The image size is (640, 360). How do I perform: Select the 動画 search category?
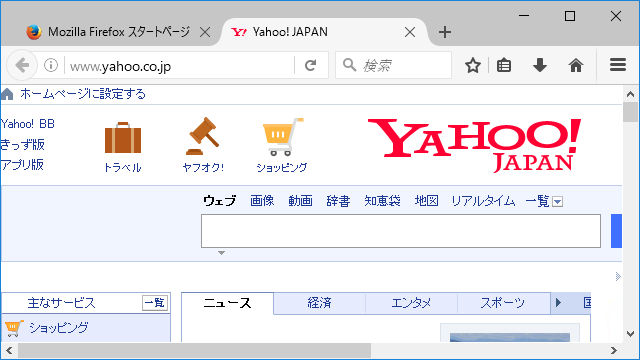[x=300, y=201]
